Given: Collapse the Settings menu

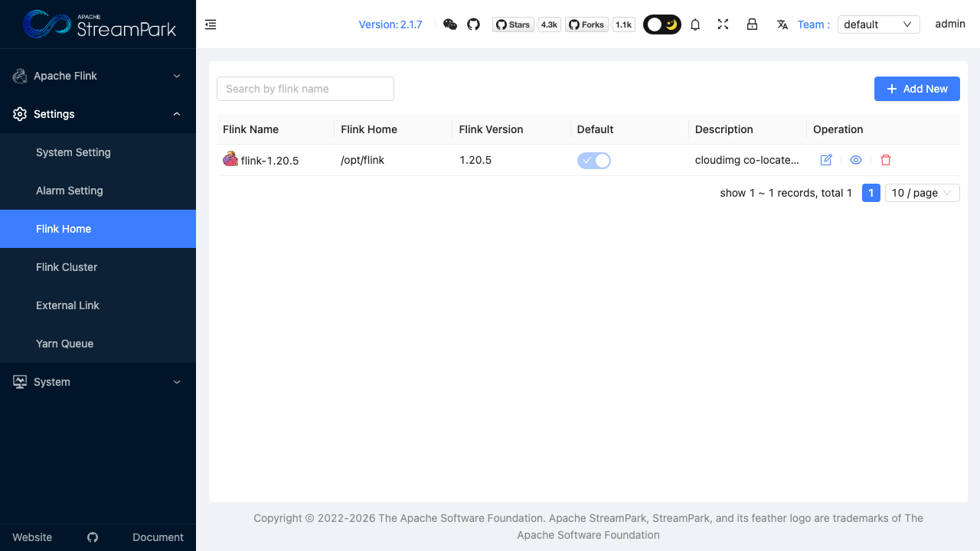Looking at the screenshot, I should tap(98, 114).
